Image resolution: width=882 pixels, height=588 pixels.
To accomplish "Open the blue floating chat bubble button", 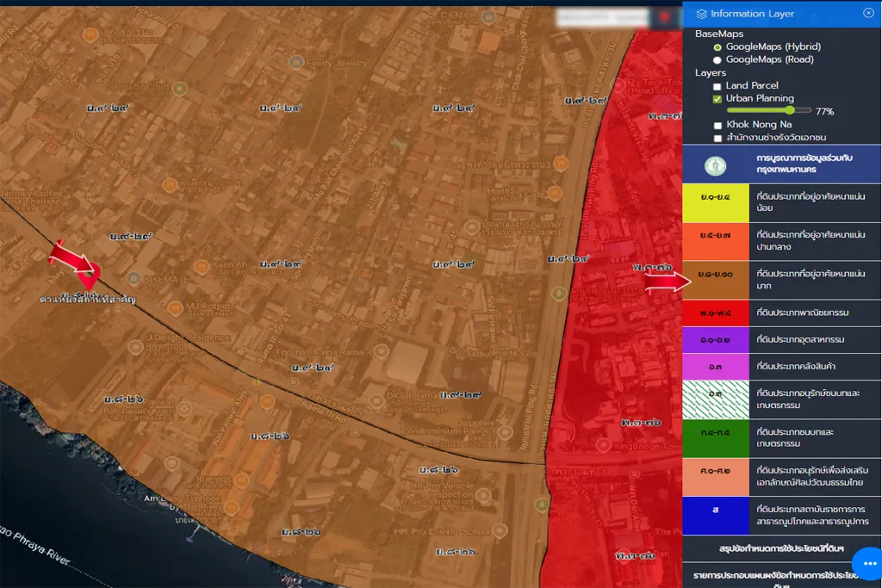I will [x=868, y=563].
